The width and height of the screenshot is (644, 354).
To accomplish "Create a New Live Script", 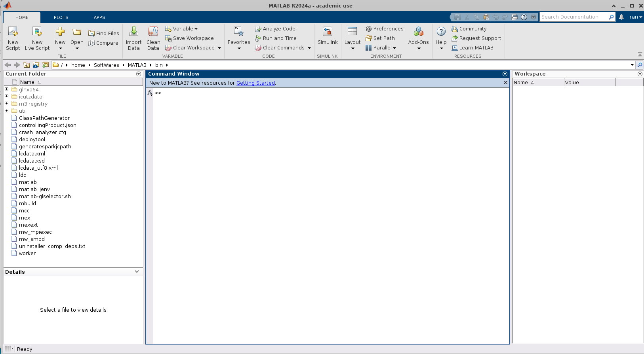I will 37,39.
